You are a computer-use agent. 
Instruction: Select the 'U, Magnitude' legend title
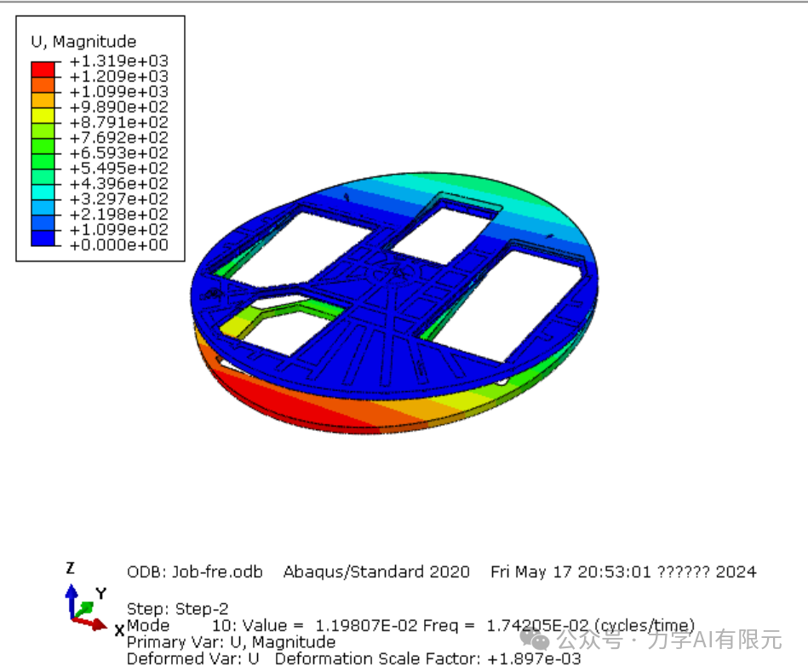click(83, 42)
